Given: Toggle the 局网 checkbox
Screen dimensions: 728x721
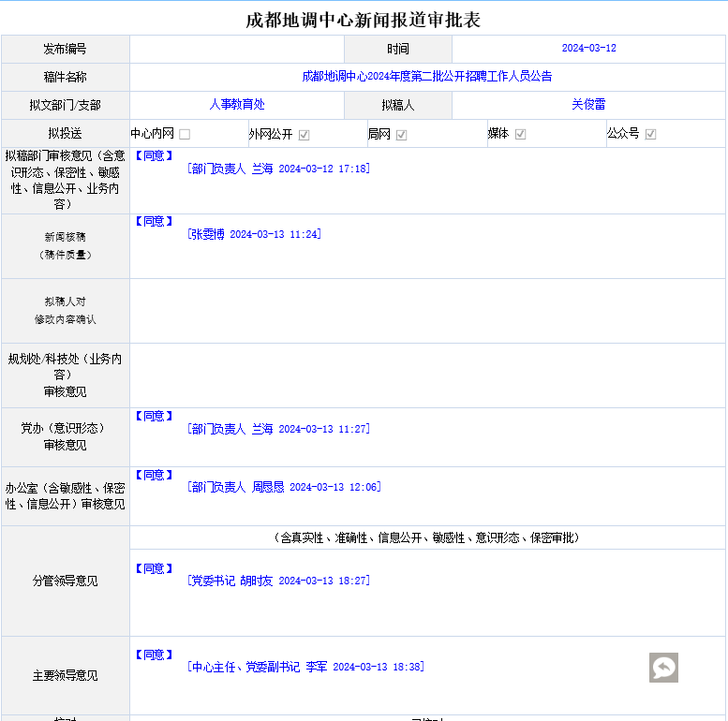Looking at the screenshot, I should pyautogui.click(x=401, y=135).
